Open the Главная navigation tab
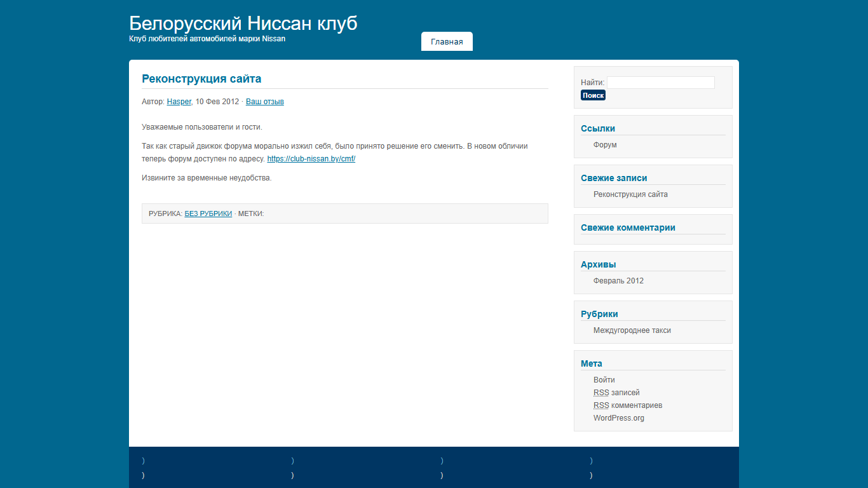 pos(447,42)
